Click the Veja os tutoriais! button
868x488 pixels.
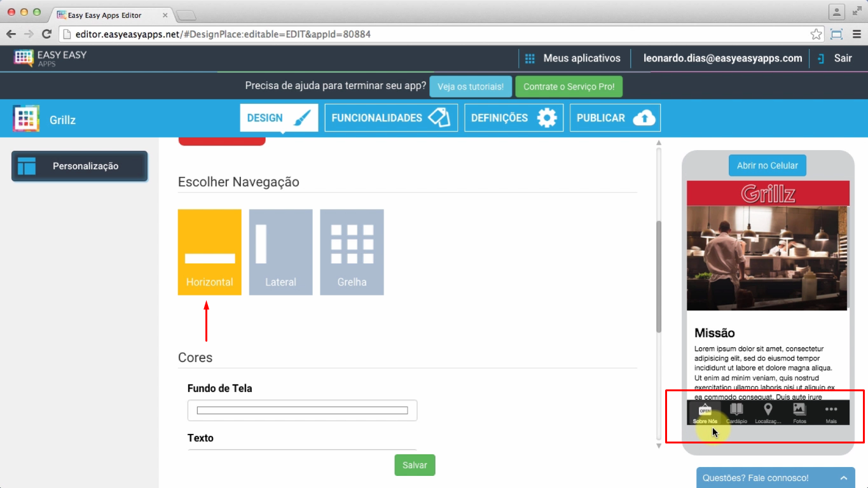tap(471, 87)
